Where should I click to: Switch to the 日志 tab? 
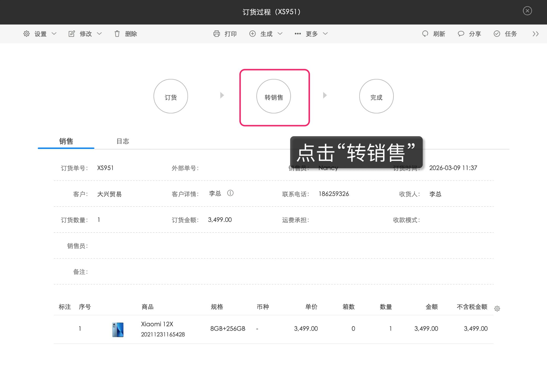point(123,141)
